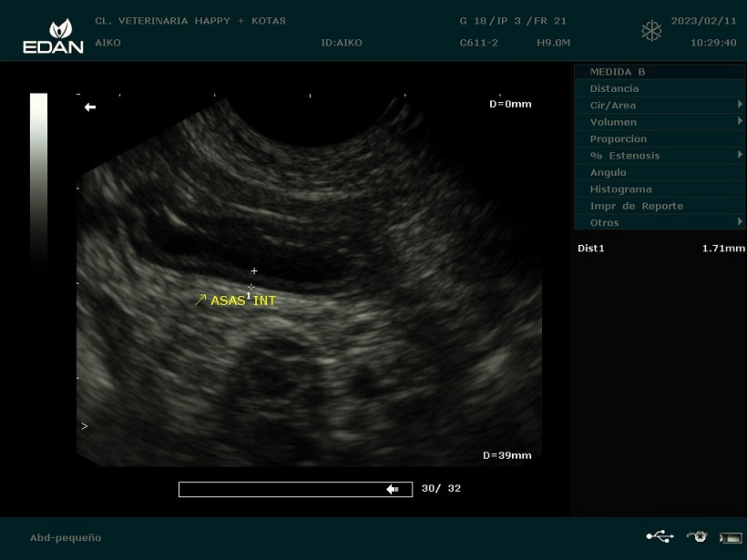Screen dimensions: 747x560
Task: Click the cine loop position arrow
Action: [x=392, y=489]
